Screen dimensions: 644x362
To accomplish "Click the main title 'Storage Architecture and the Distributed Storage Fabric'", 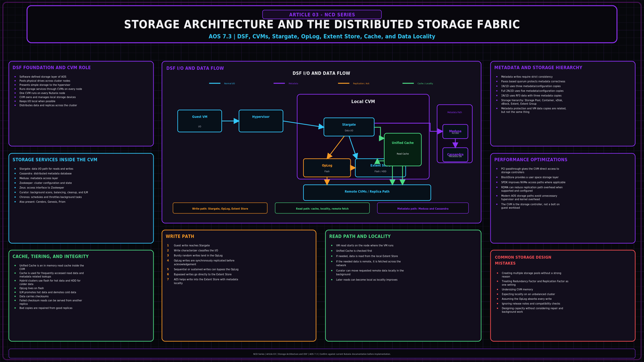I will click(322, 25).
